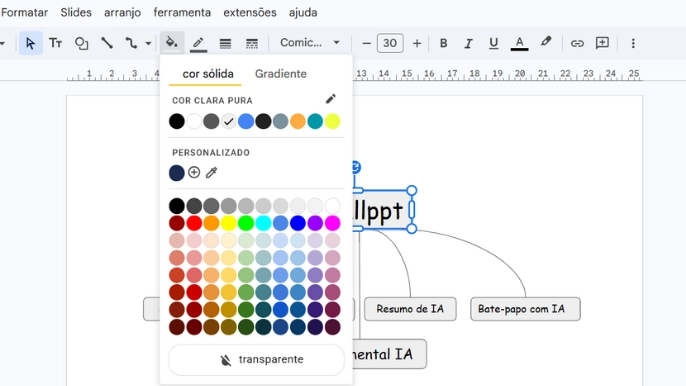Select bright green in the color grid

246,223
